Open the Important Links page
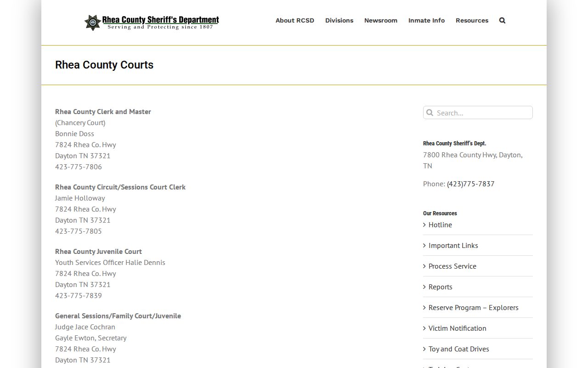588x368 pixels. [x=453, y=245]
